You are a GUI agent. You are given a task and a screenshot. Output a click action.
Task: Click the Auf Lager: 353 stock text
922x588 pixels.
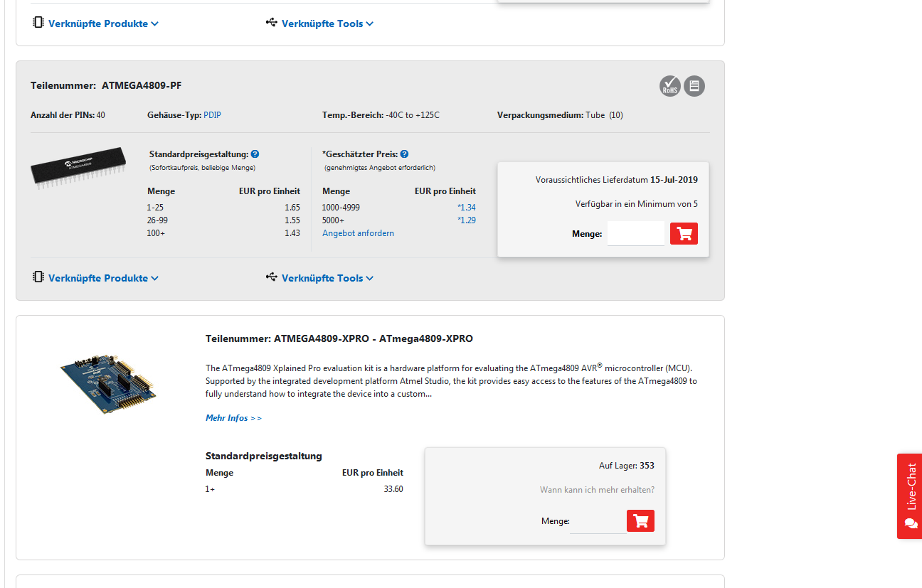tap(627, 466)
